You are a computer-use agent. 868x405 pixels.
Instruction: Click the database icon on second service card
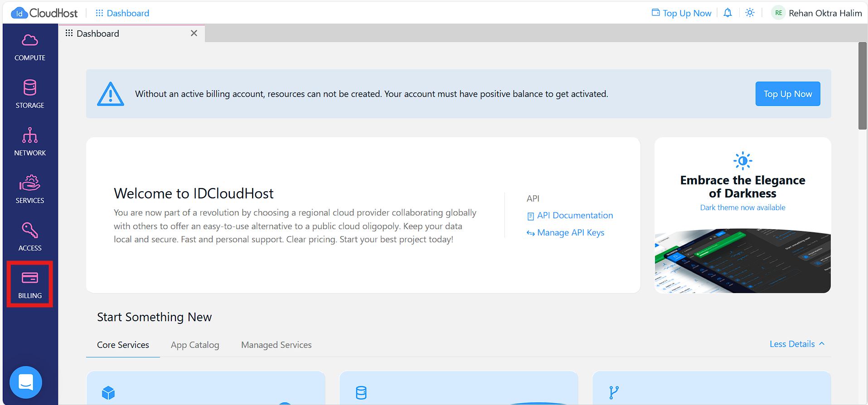[x=361, y=392]
